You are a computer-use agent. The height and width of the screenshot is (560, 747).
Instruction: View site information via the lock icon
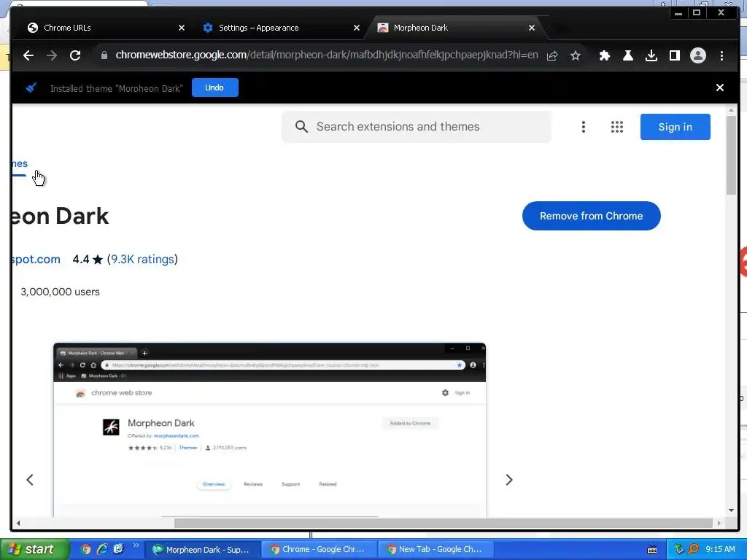[x=104, y=55]
